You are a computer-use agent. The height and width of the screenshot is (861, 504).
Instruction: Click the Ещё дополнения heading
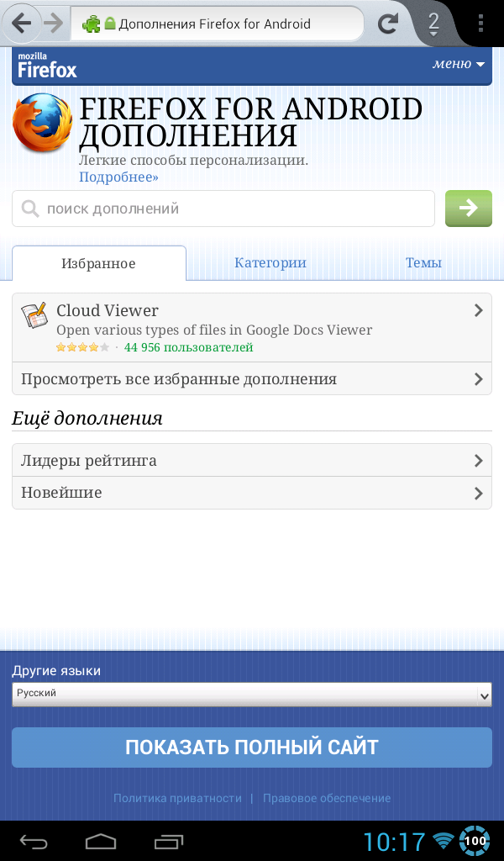pyautogui.click(x=87, y=419)
